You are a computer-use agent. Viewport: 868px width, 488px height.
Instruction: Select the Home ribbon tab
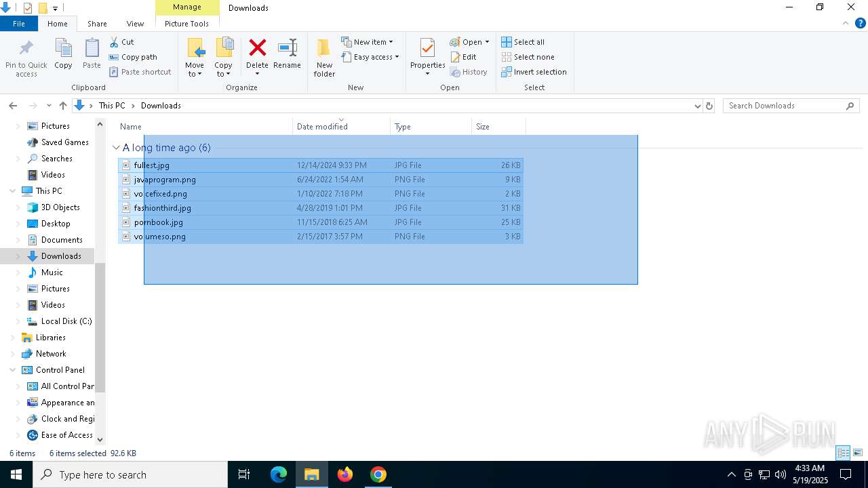click(x=58, y=24)
